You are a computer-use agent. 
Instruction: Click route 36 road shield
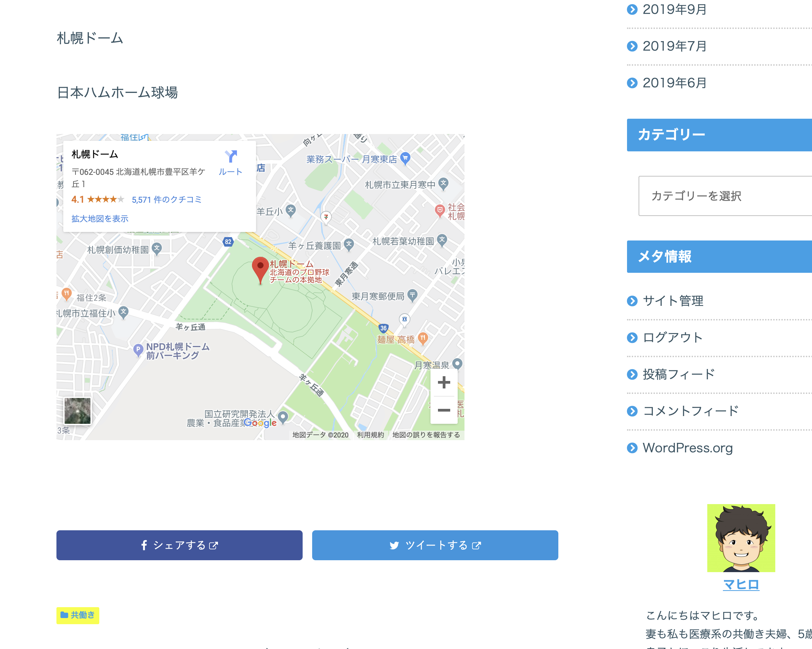point(384,328)
